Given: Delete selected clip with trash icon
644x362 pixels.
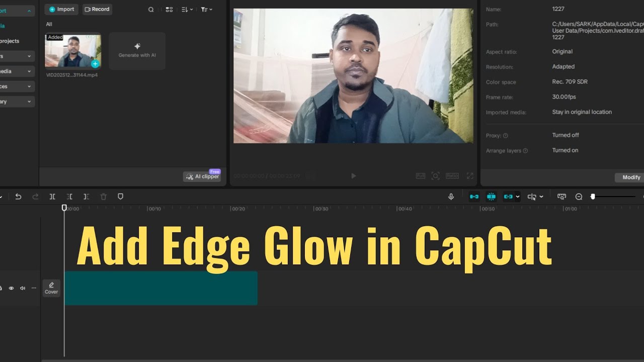Looking at the screenshot, I should tap(103, 197).
